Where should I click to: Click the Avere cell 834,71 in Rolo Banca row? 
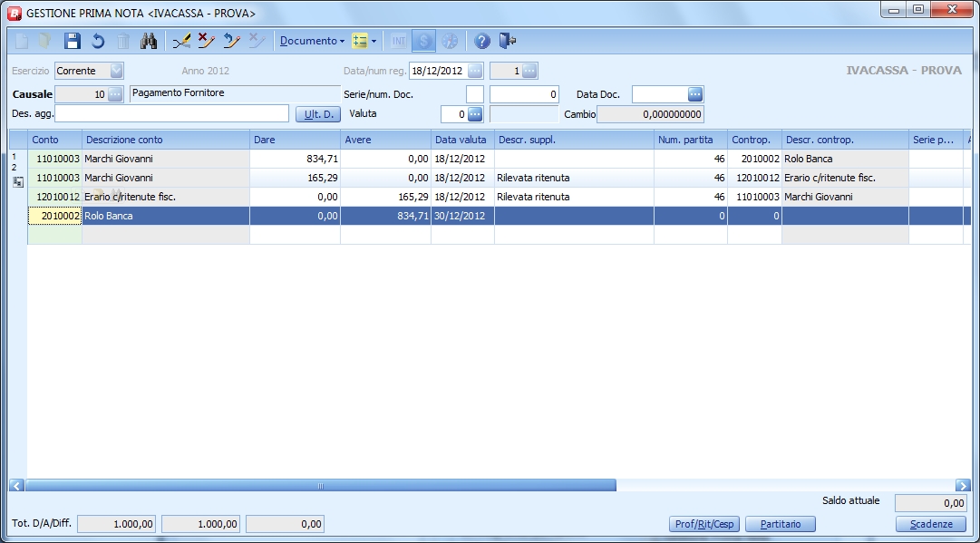[385, 216]
